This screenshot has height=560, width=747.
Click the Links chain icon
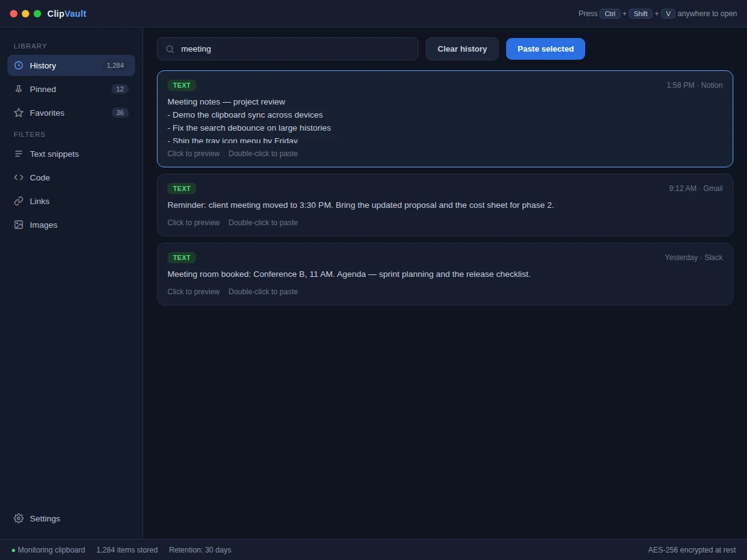coord(19,201)
